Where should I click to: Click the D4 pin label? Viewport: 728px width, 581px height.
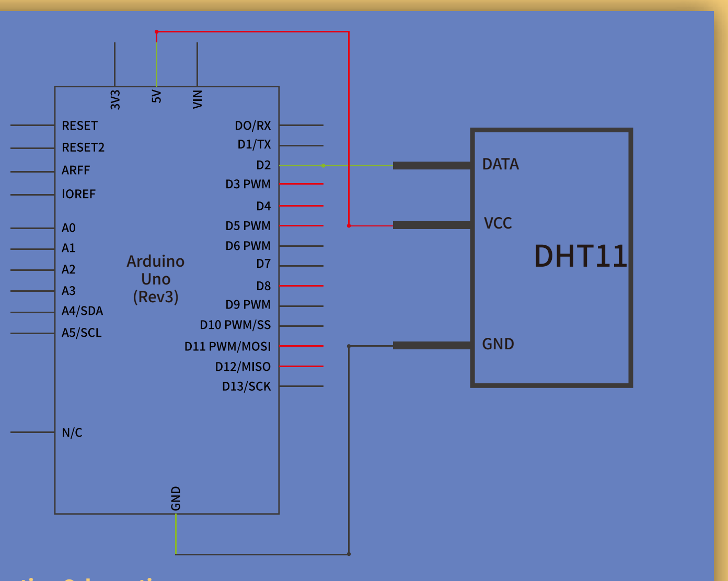tap(263, 206)
